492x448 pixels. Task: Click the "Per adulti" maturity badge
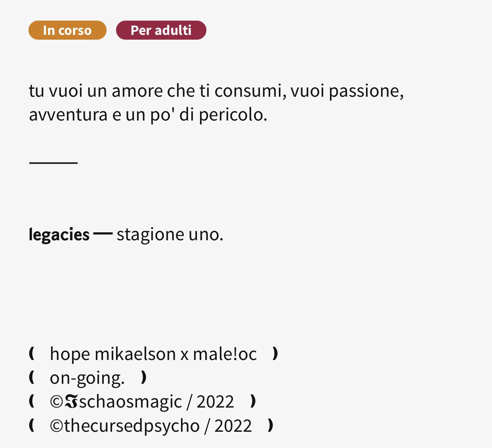pos(161,30)
